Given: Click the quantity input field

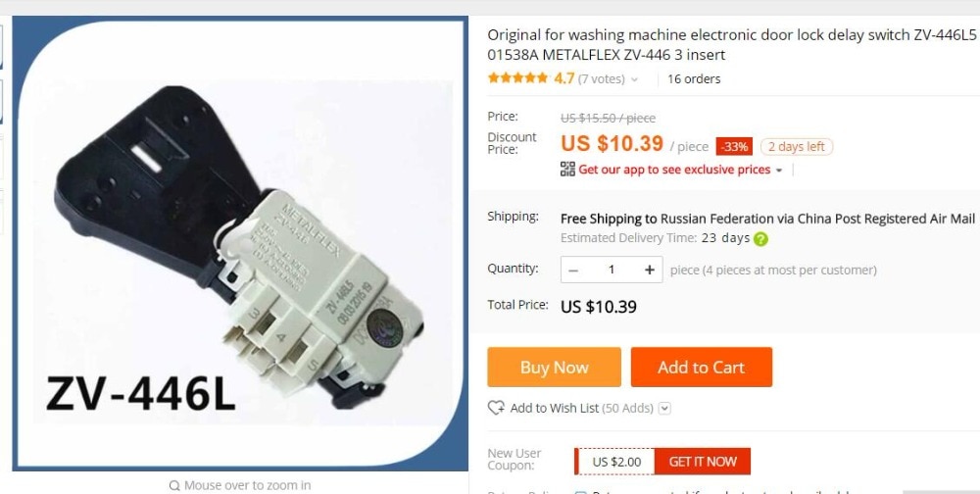Looking at the screenshot, I should click(x=612, y=271).
